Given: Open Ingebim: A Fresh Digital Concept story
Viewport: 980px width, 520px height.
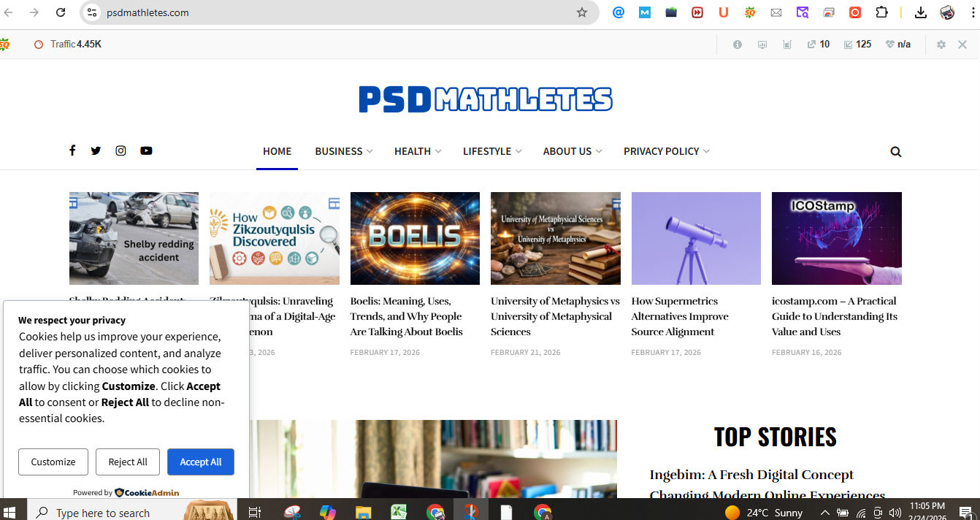Looking at the screenshot, I should (x=767, y=485).
